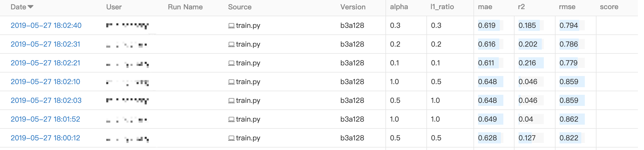Click the rmse value 0.862 cell
Screen dimensions: 644x150
click(569, 119)
